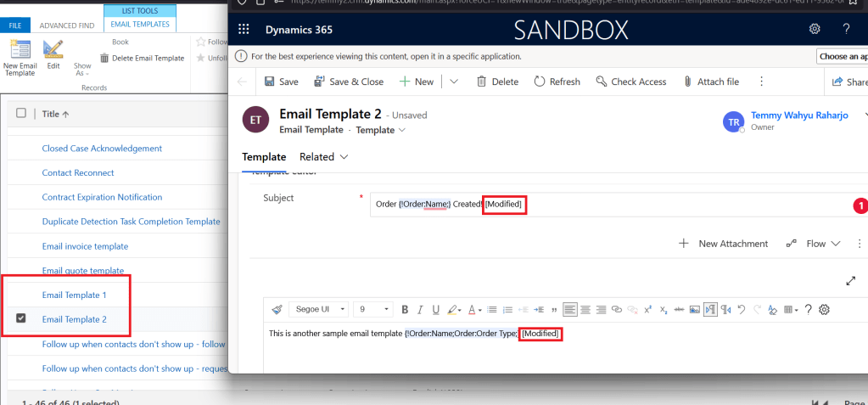Undo the last edit
The width and height of the screenshot is (868, 405).
pyautogui.click(x=742, y=309)
